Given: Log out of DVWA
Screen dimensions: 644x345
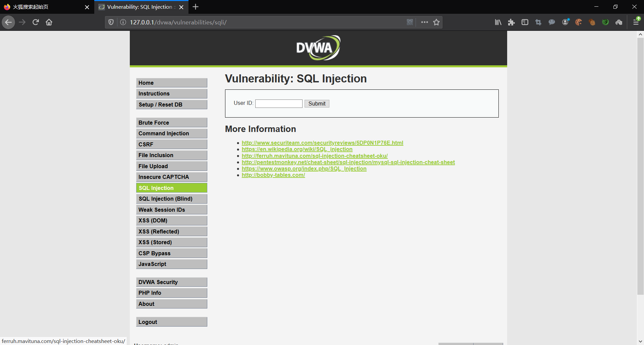Looking at the screenshot, I should pos(172,322).
